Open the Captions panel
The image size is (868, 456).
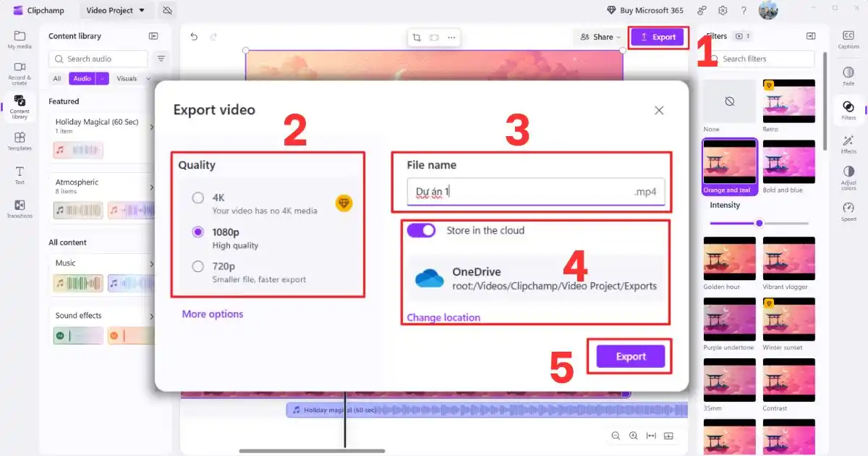[848, 39]
